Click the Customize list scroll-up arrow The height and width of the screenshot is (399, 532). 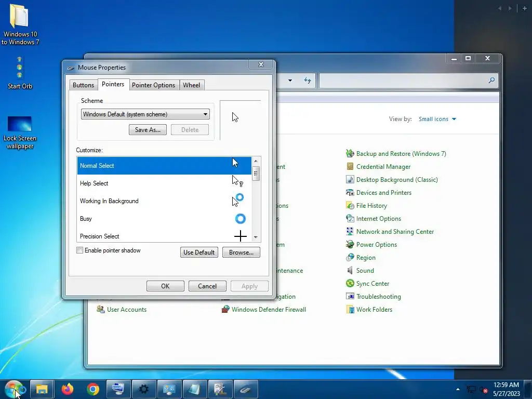(x=256, y=161)
